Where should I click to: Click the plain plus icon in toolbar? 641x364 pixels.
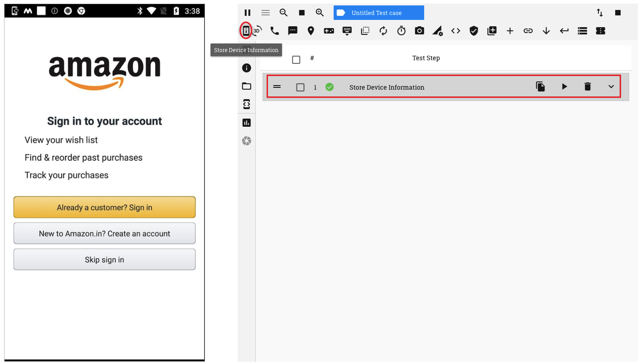coord(510,30)
